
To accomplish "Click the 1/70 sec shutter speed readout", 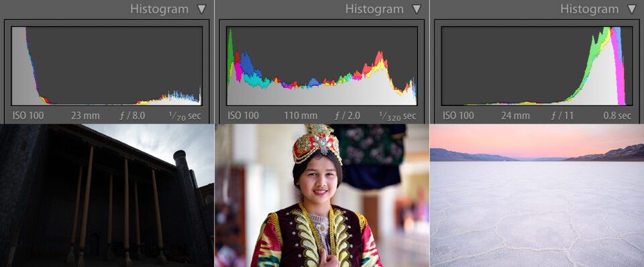I will [x=185, y=116].
